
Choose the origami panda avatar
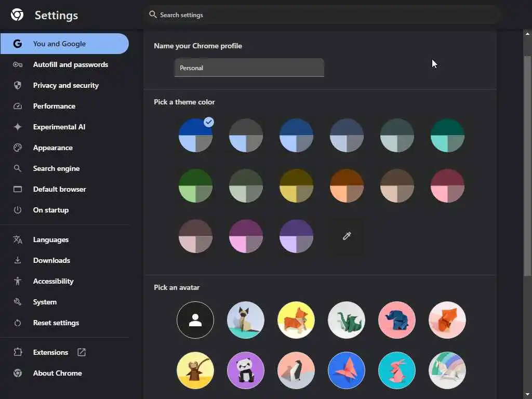click(x=246, y=370)
